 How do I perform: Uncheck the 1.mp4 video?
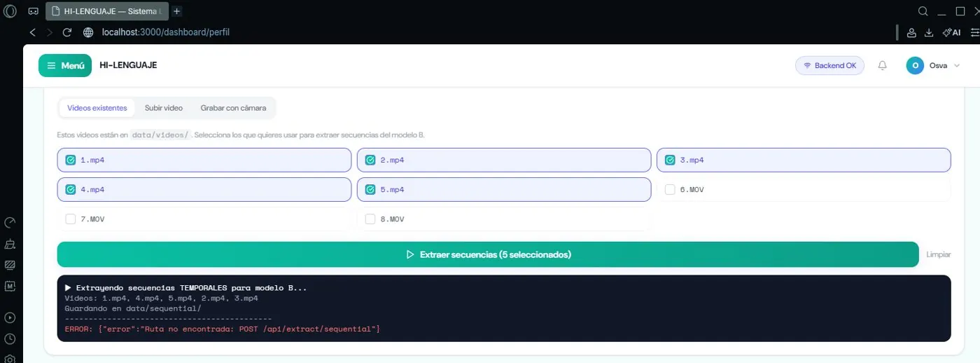[x=70, y=160]
